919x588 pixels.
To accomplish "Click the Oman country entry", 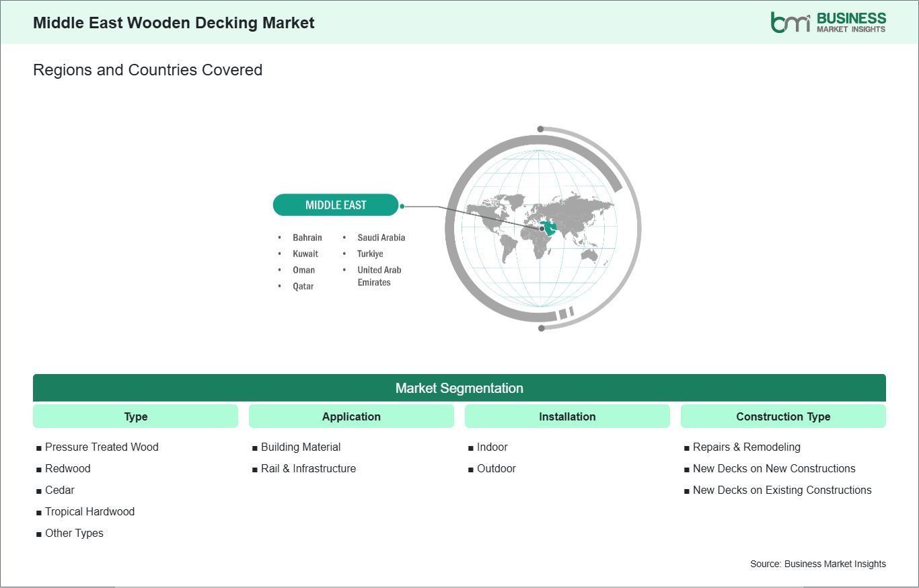I will (303, 270).
